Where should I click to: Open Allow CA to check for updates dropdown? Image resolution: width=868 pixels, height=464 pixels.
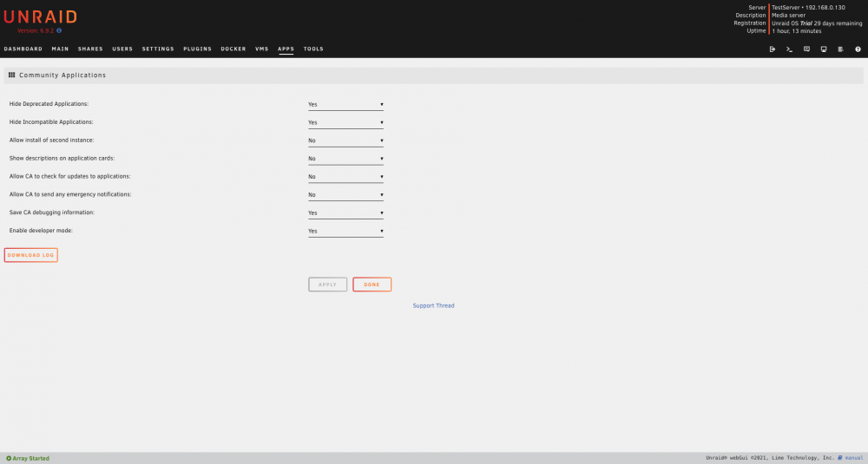coord(345,177)
